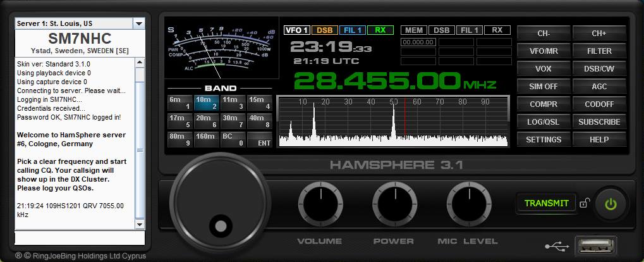The height and width of the screenshot is (262, 644).
Task: Click the green TRANSMIT button
Action: tap(546, 203)
